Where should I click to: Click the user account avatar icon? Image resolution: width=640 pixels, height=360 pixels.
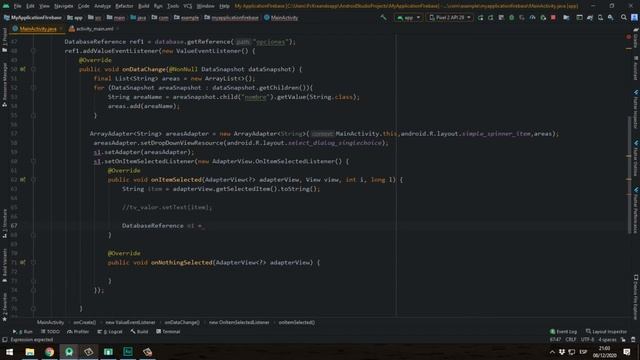pos(634,18)
